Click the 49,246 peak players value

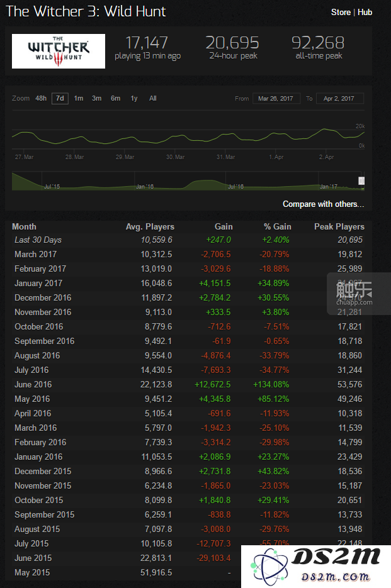[349, 399]
